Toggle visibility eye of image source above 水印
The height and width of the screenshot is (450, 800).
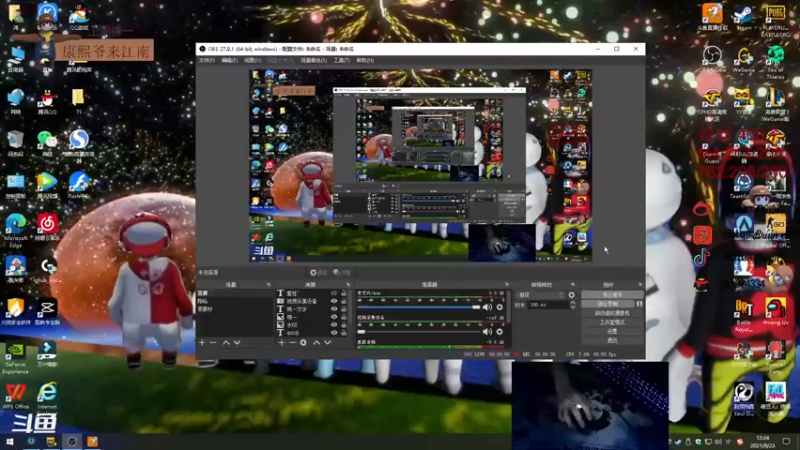click(x=334, y=317)
